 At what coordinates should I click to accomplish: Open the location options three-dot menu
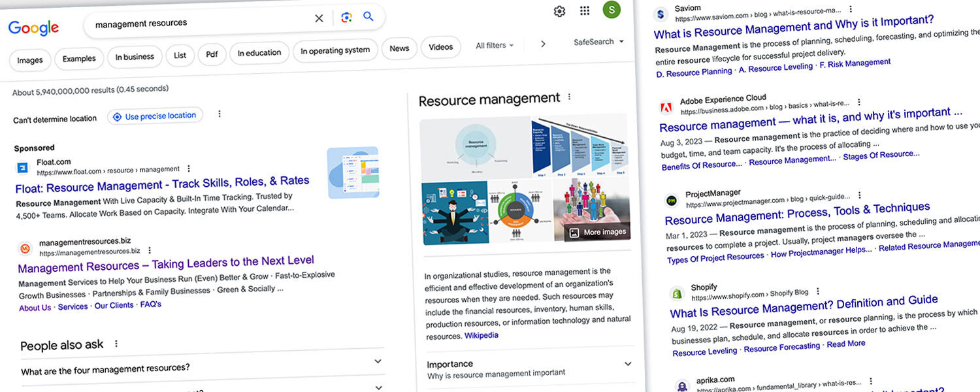[x=220, y=114]
